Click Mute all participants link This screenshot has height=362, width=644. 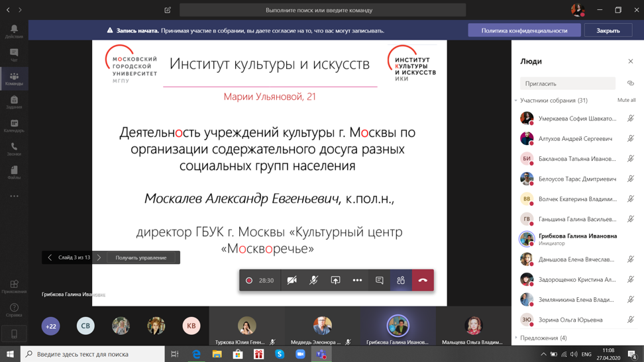[626, 100]
